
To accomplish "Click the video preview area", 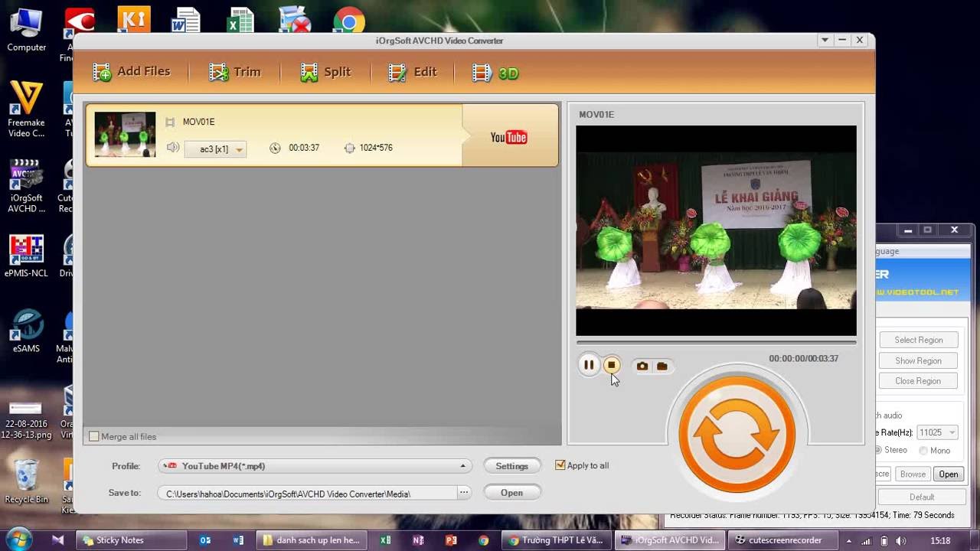I will click(x=716, y=230).
